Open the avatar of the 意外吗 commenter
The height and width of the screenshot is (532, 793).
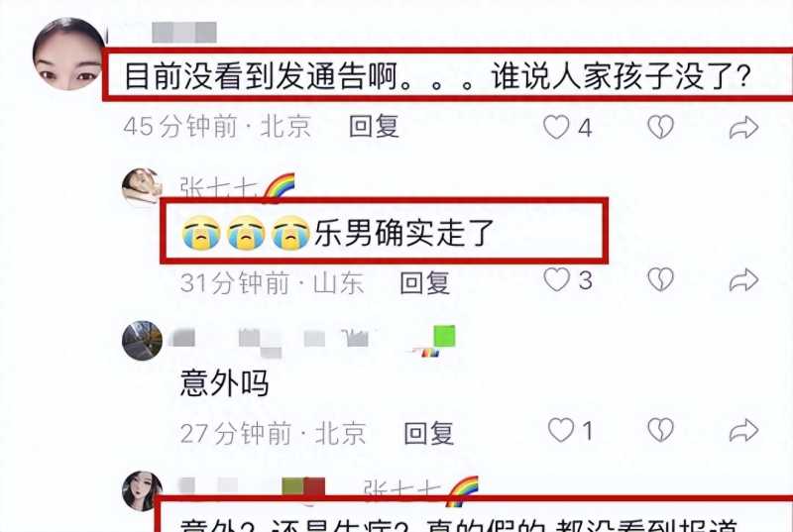tap(142, 340)
